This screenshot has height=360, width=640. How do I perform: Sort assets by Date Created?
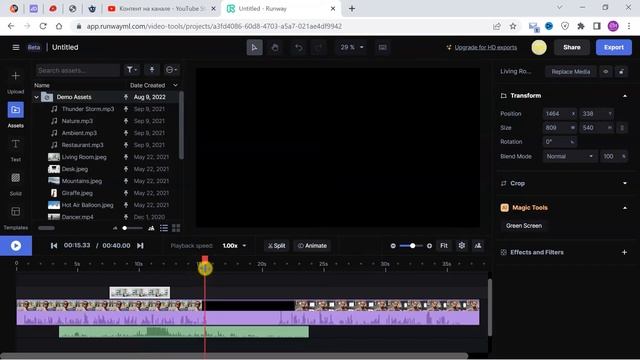click(147, 85)
